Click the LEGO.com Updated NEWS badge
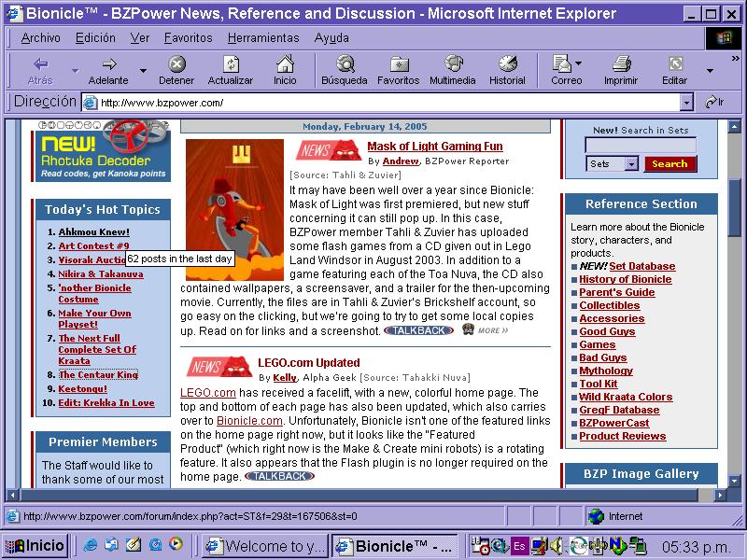 click(219, 367)
